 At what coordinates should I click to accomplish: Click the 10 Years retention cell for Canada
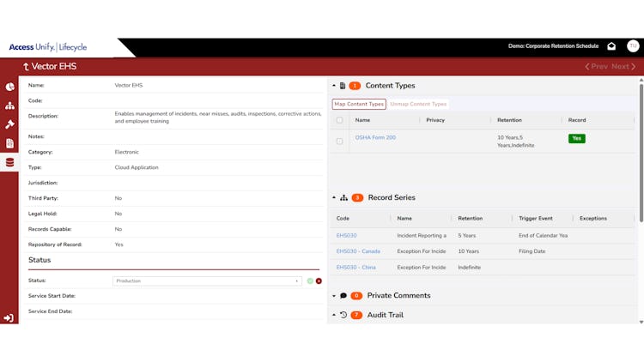(468, 251)
